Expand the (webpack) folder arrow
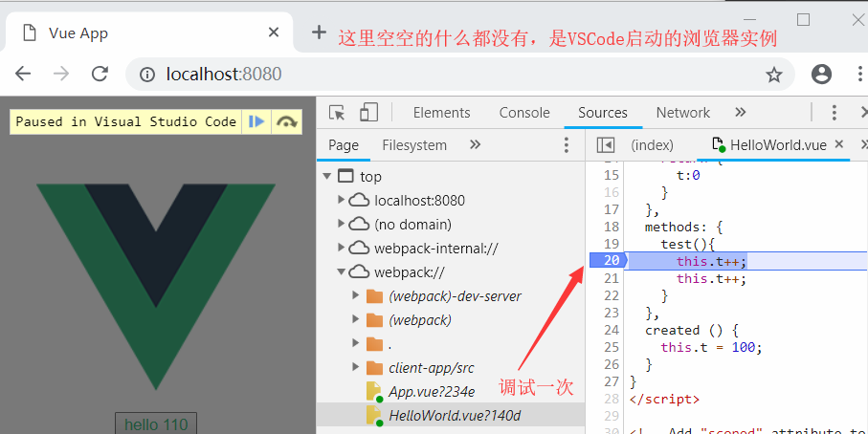 point(356,319)
